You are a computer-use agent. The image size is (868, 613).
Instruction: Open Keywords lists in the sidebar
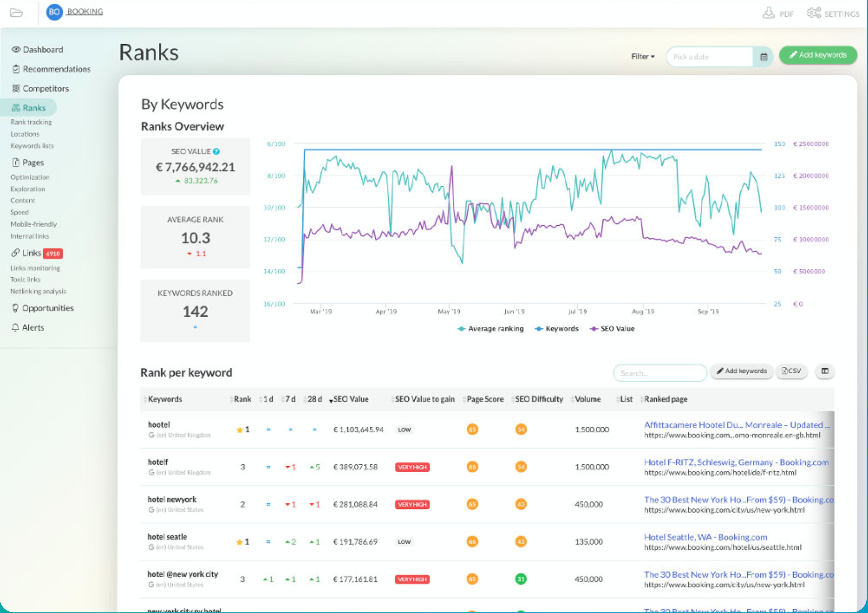(x=32, y=146)
